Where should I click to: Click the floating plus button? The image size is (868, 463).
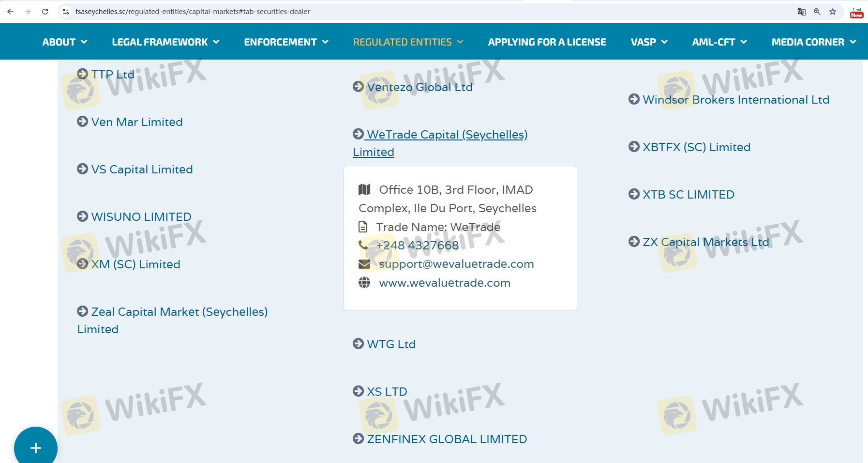pyautogui.click(x=35, y=448)
